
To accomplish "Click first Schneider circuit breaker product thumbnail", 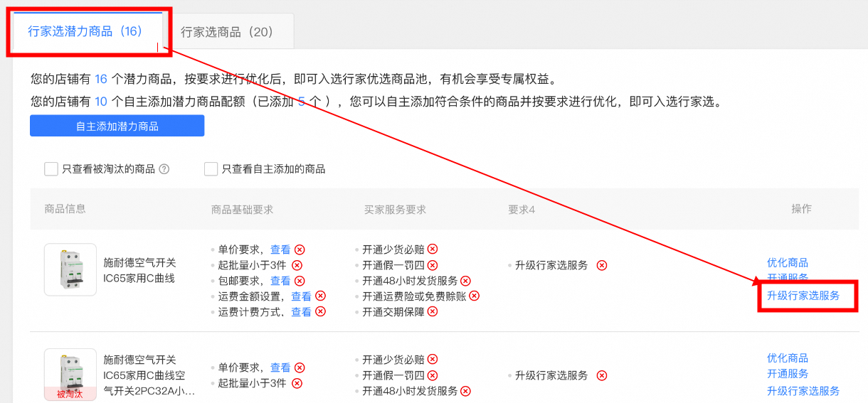I will click(x=70, y=269).
